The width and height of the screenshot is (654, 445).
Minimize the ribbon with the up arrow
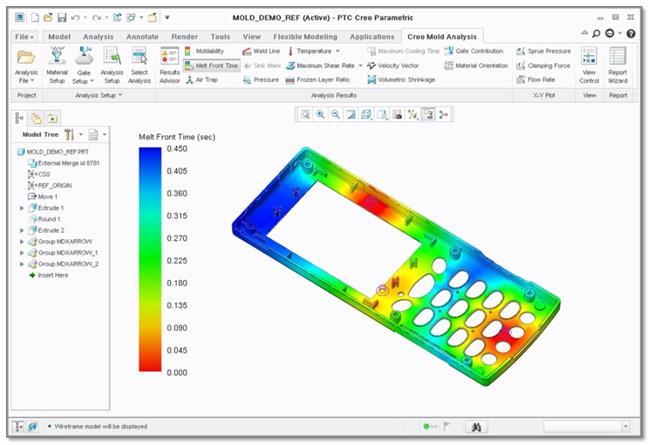tap(584, 33)
